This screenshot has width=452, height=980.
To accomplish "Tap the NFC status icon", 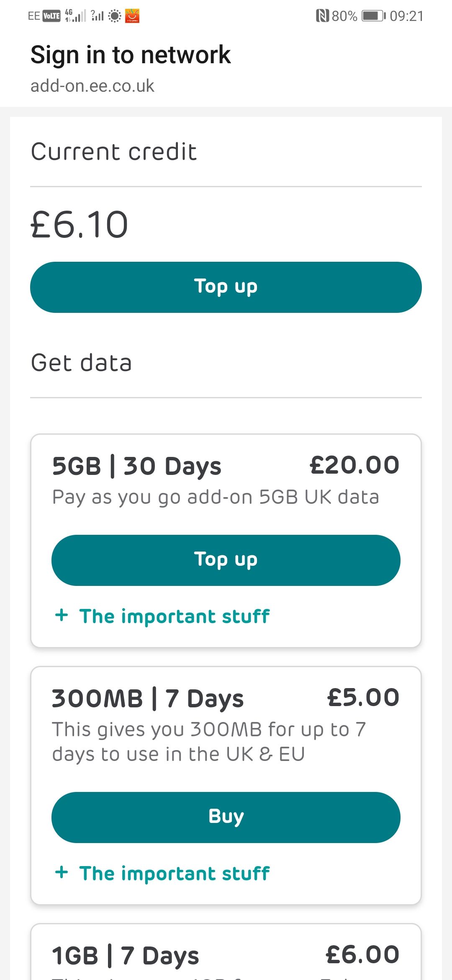I will (322, 16).
